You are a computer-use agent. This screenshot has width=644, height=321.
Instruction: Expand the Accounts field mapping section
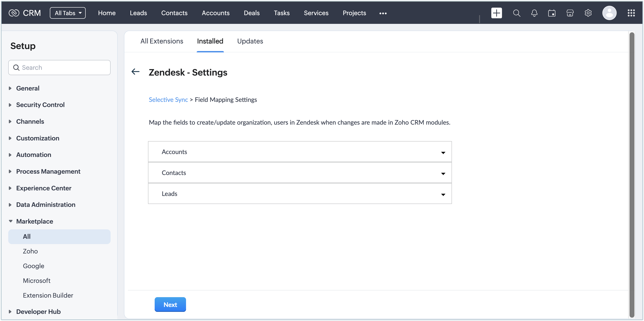[300, 152]
